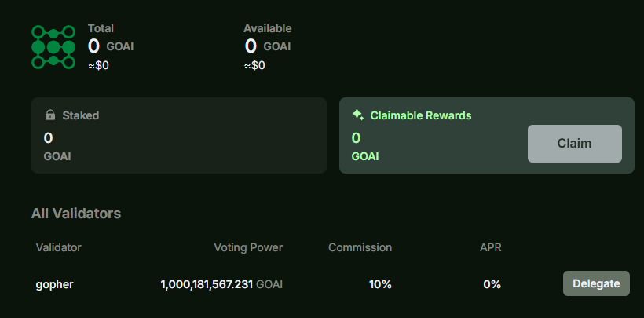Image resolution: width=644 pixels, height=318 pixels.
Task: Click the APR column header
Action: pyautogui.click(x=490, y=247)
